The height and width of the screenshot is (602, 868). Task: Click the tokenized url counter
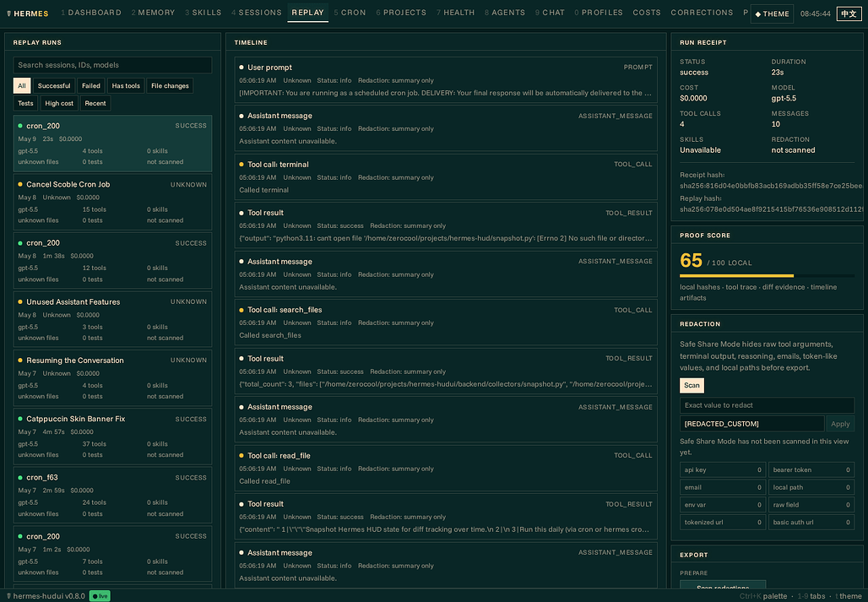[723, 523]
